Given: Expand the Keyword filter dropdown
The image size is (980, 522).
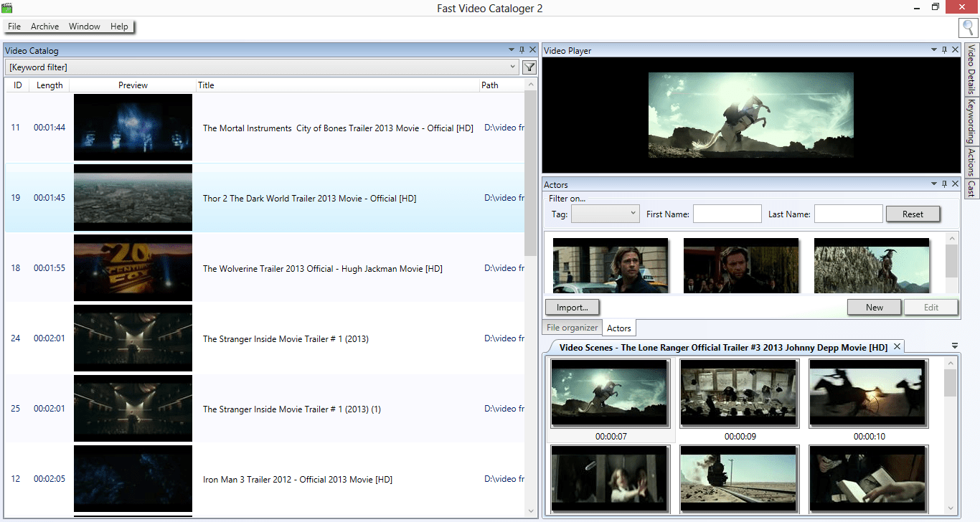Looking at the screenshot, I should [x=513, y=67].
